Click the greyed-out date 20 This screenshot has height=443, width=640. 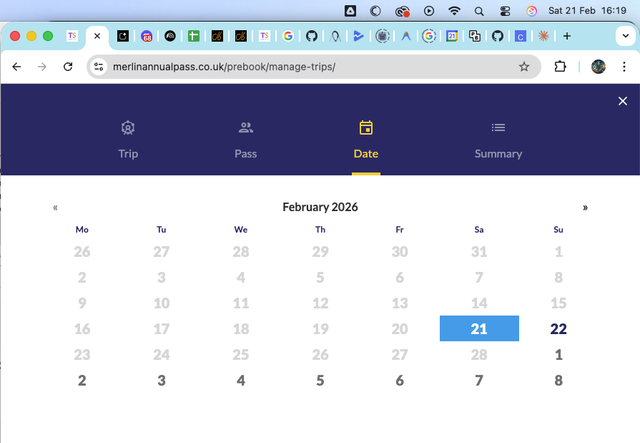click(400, 329)
